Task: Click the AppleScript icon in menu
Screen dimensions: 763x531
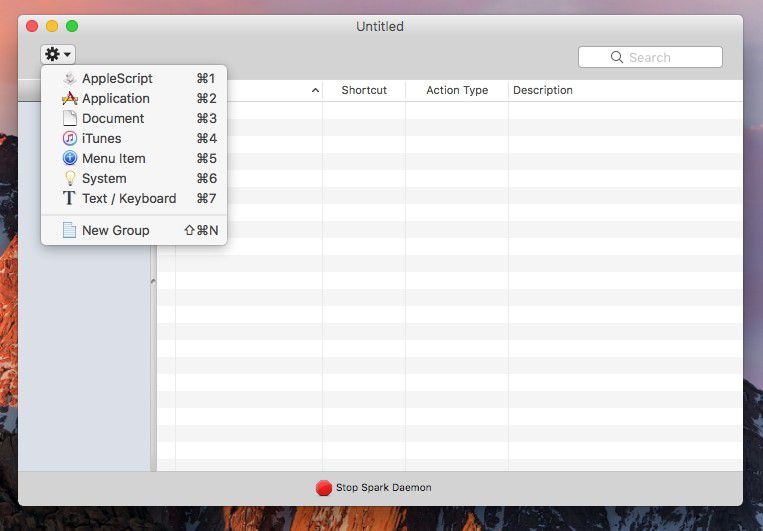Action: pyautogui.click(x=70, y=78)
